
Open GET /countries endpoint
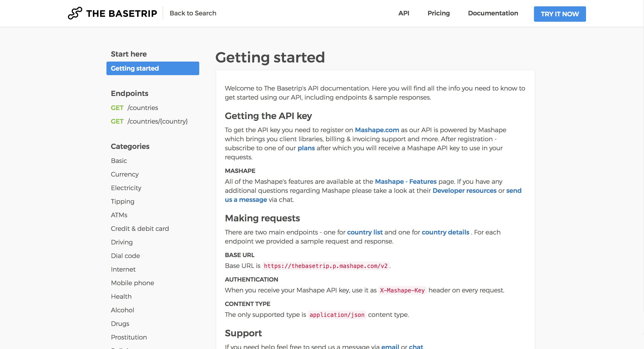[134, 108]
